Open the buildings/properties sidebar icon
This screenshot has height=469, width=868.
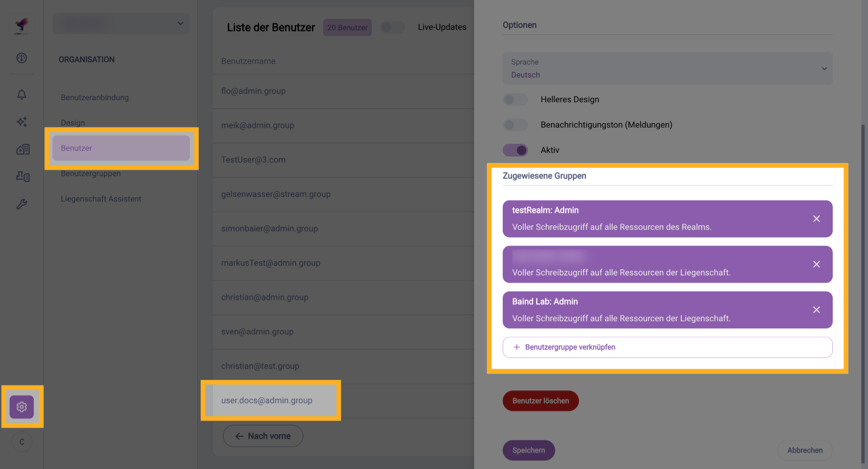point(23,149)
